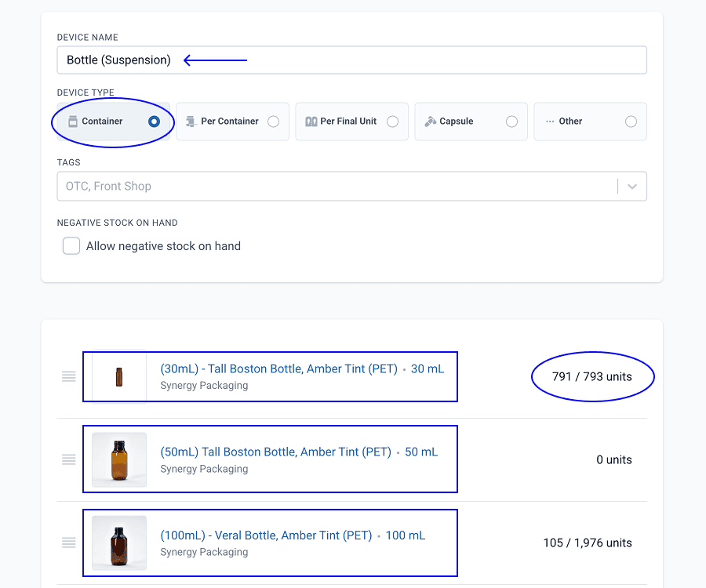Click the drag handle for 100mL bottle row
The image size is (706, 588).
tap(68, 543)
